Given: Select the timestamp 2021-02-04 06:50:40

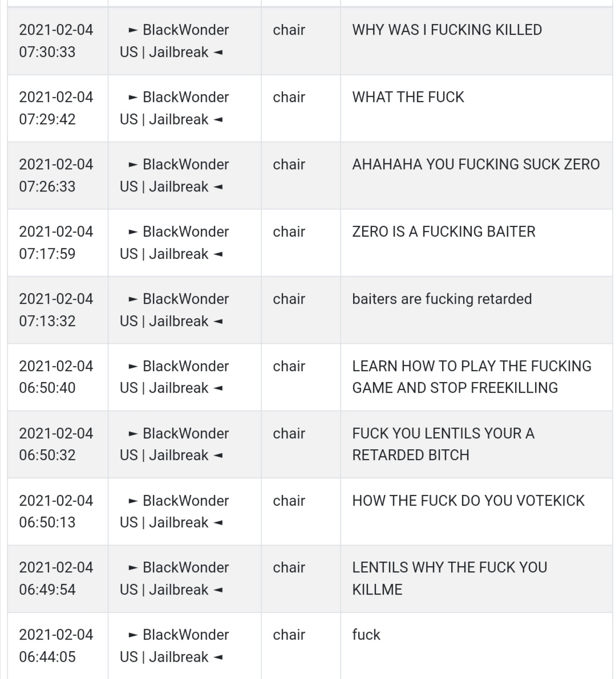Looking at the screenshot, I should tap(56, 377).
